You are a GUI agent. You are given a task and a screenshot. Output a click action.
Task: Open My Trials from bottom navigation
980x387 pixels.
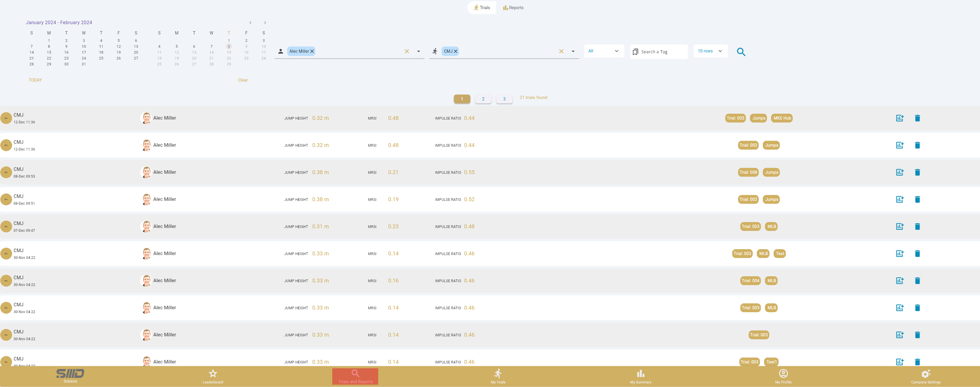pos(498,376)
